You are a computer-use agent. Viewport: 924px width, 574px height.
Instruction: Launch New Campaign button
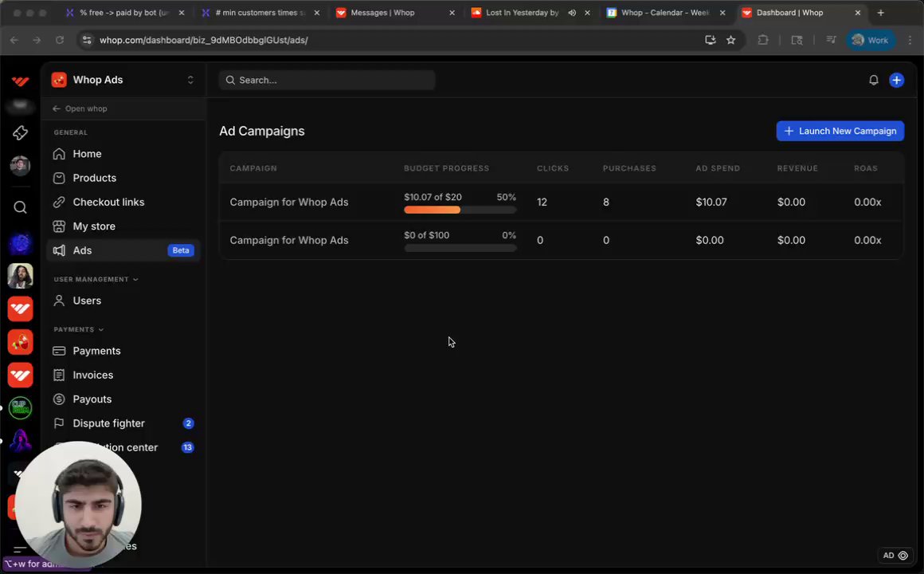click(x=840, y=131)
